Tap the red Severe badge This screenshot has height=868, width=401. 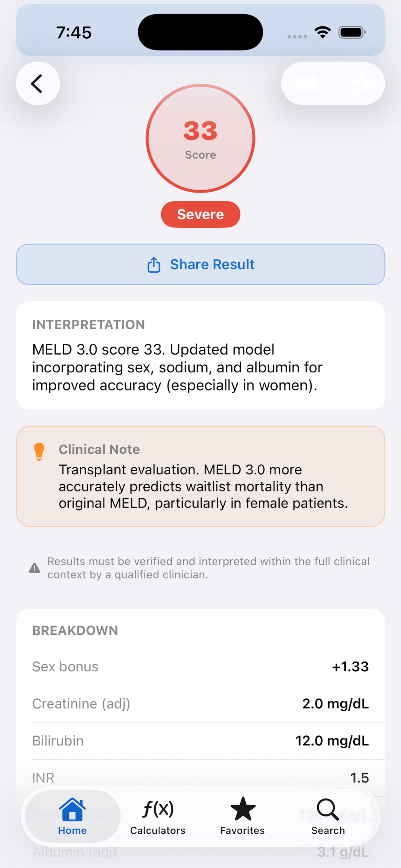click(200, 214)
